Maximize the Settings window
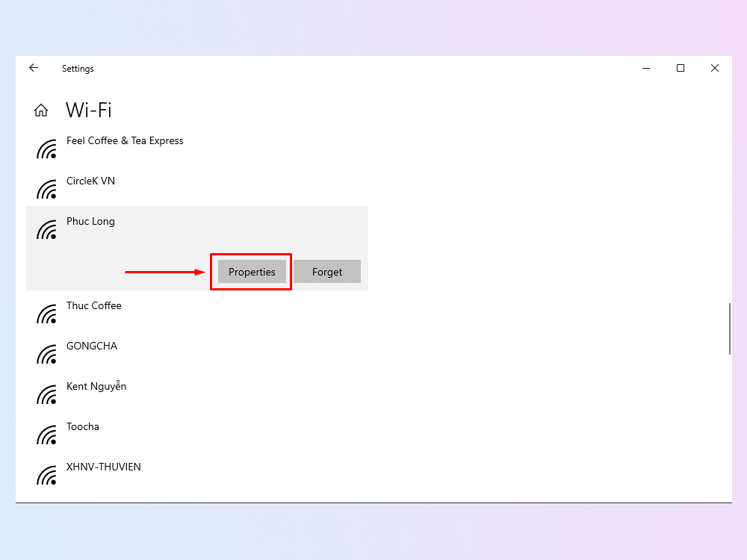The width and height of the screenshot is (747, 560). coord(681,68)
